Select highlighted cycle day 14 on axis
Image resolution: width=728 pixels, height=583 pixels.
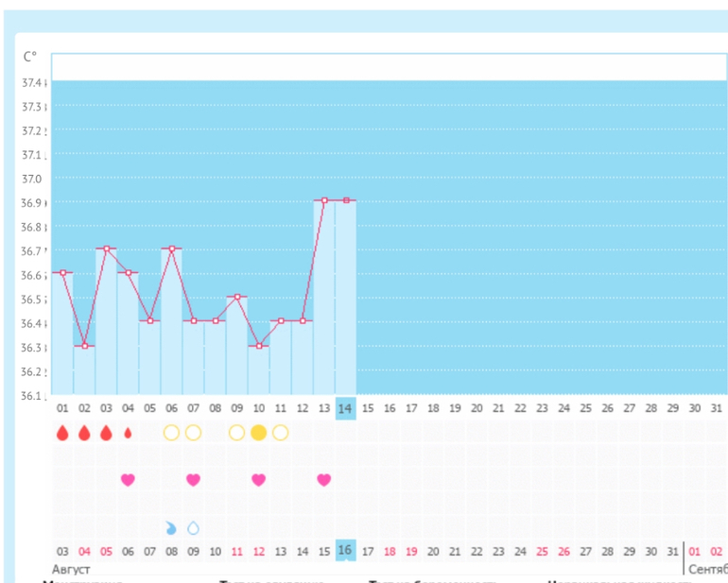[x=345, y=408]
